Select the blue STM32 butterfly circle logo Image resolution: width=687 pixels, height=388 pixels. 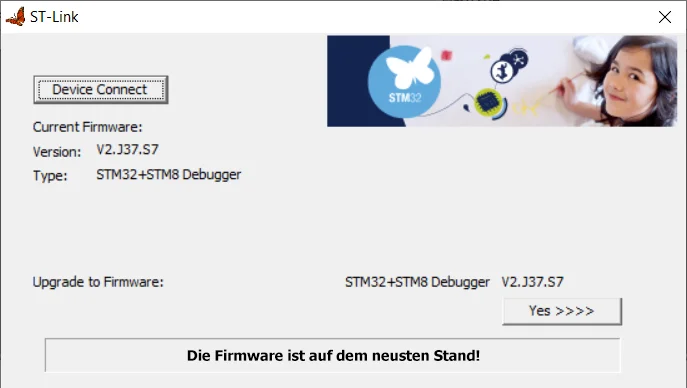tap(404, 81)
